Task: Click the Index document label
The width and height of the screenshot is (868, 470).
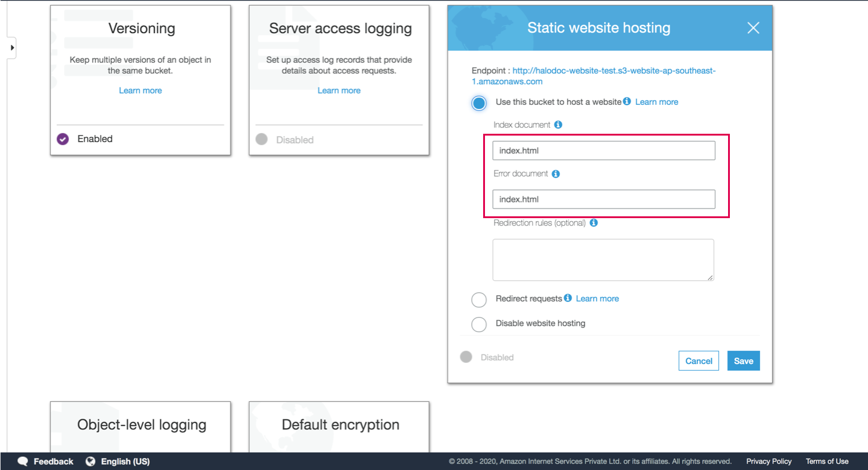Action: (522, 125)
